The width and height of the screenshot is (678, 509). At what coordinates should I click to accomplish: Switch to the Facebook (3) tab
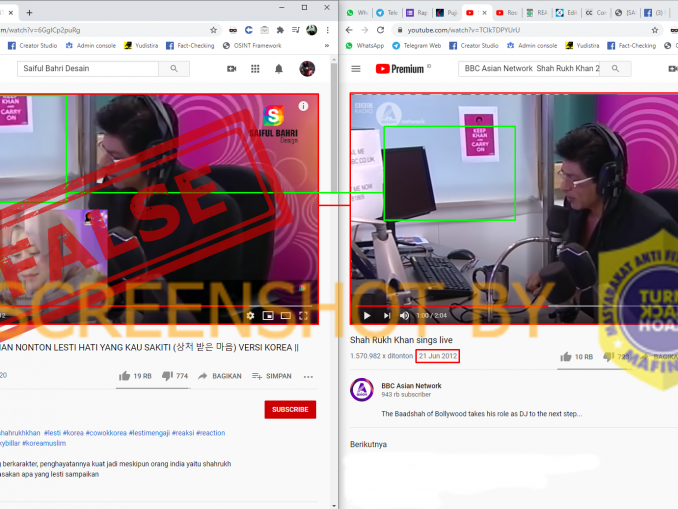coord(656,13)
